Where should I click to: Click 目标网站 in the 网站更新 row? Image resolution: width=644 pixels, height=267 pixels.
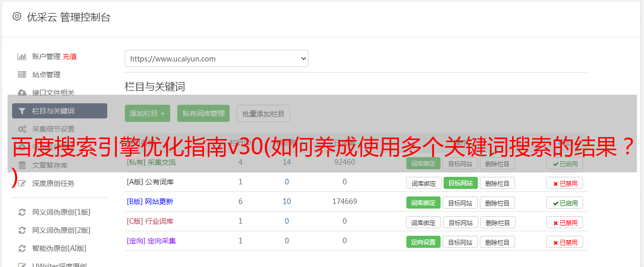tap(461, 203)
